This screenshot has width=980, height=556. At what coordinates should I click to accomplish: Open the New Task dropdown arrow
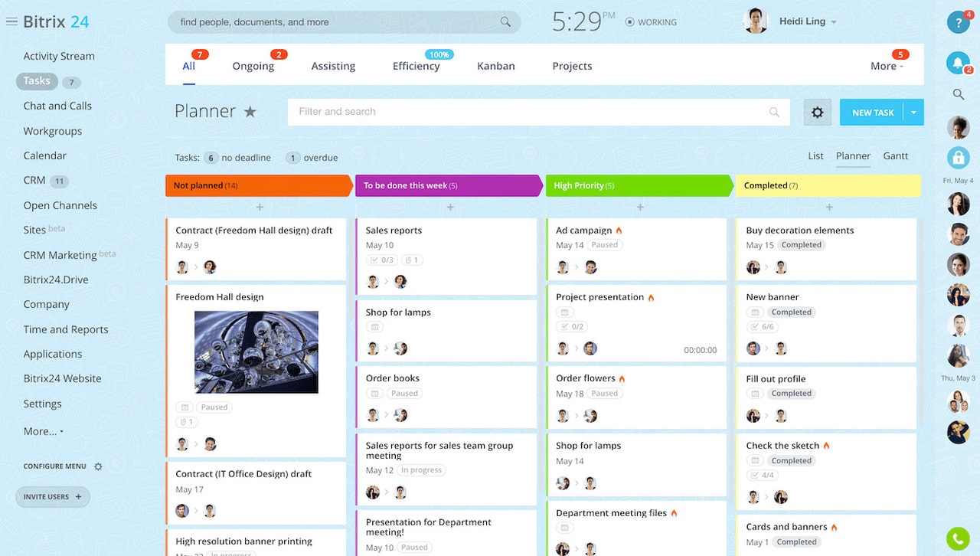click(913, 113)
